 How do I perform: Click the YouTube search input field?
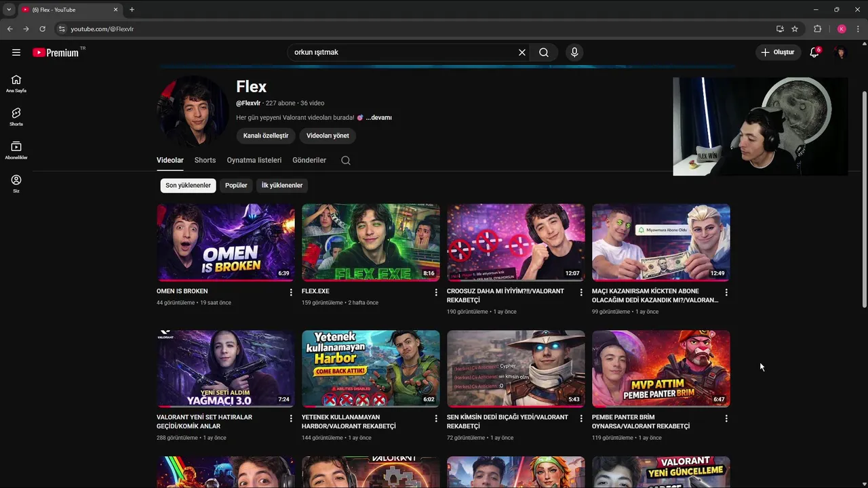tap(403, 52)
